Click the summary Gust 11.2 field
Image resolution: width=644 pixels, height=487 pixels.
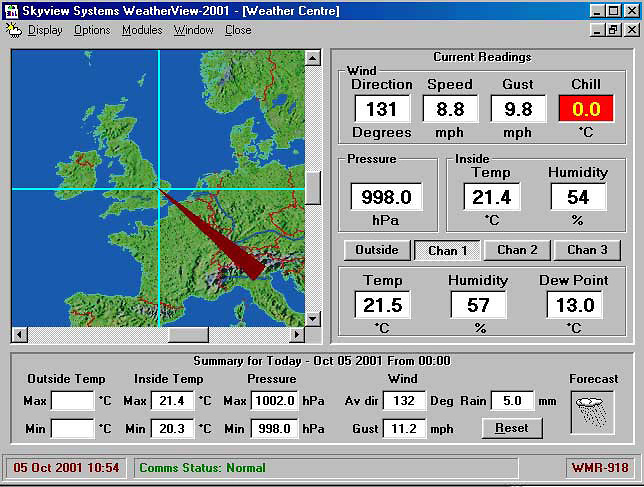coord(404,429)
